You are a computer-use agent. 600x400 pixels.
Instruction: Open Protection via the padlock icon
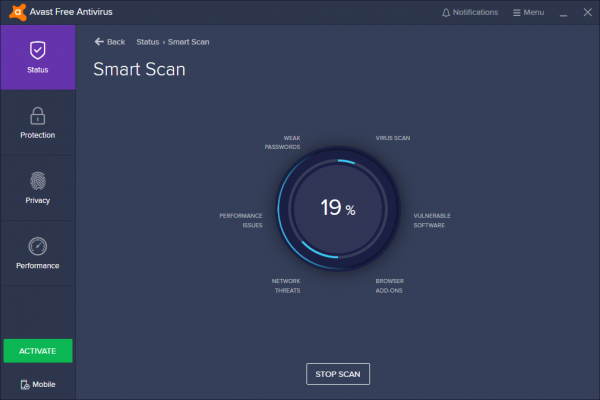coord(38,115)
